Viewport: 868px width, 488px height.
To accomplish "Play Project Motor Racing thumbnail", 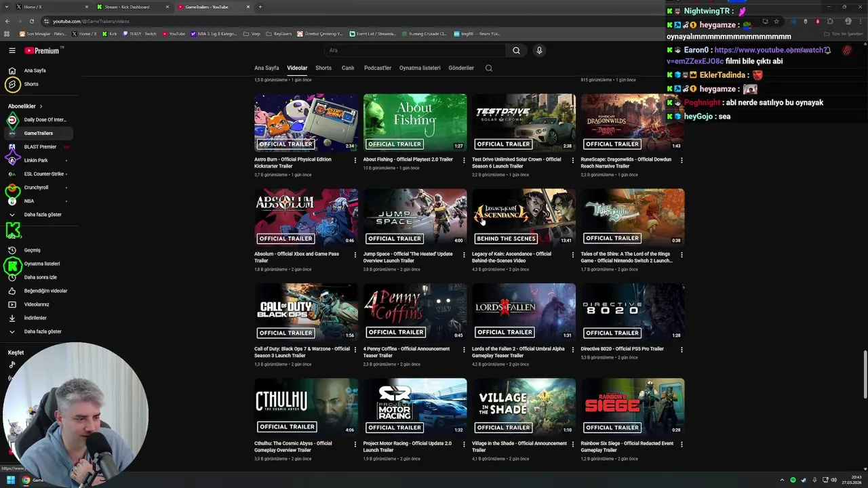I will 415,407.
